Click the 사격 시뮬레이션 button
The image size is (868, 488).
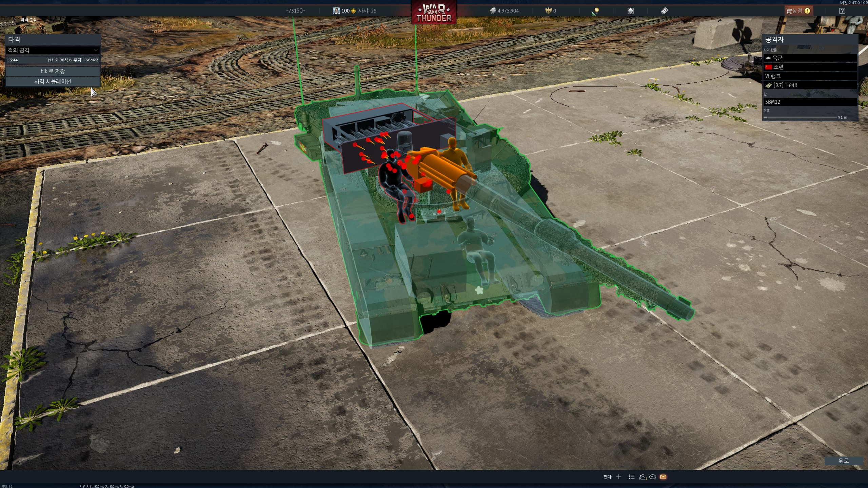pyautogui.click(x=53, y=82)
